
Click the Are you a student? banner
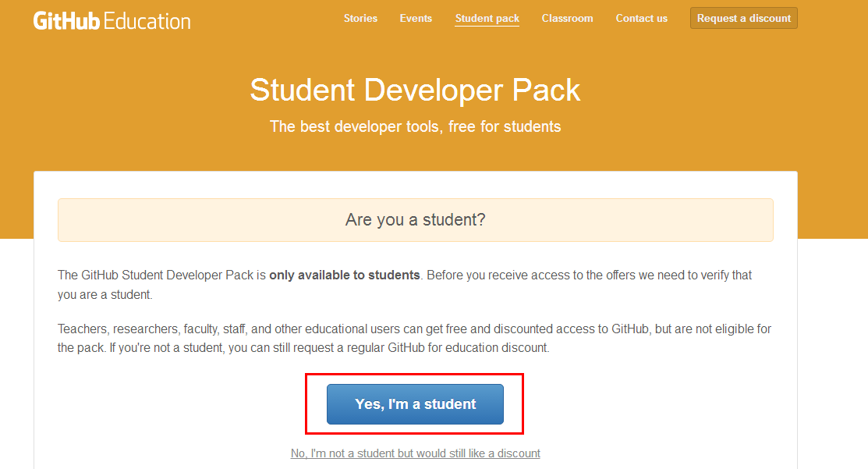coord(415,220)
